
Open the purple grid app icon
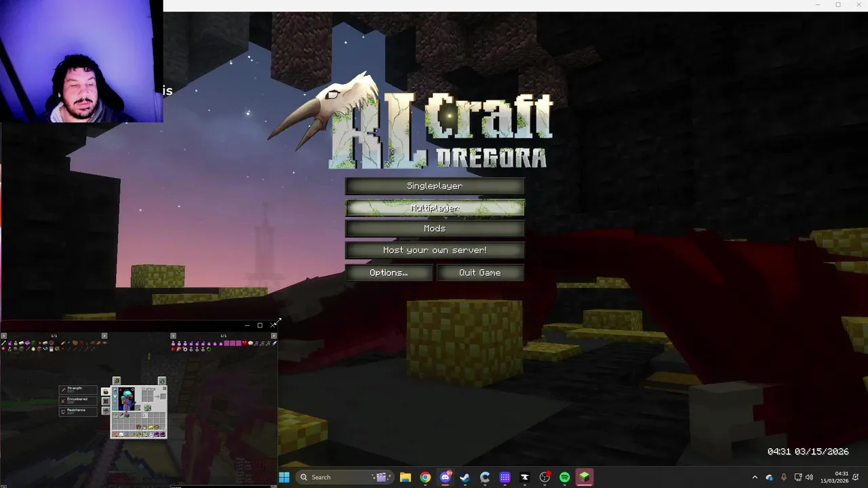coord(505,477)
